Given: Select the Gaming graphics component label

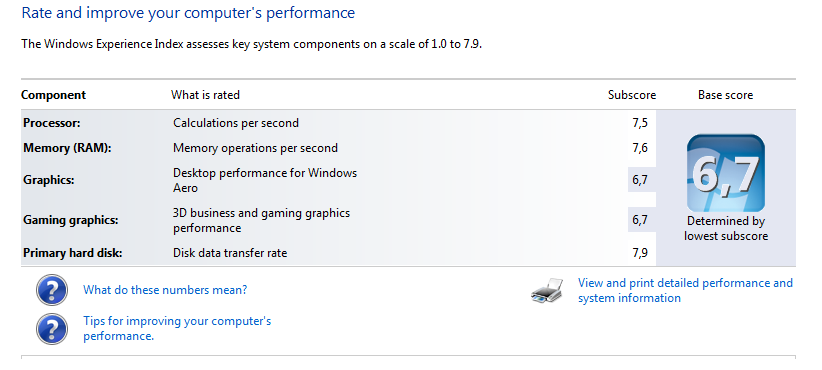Looking at the screenshot, I should [x=71, y=220].
